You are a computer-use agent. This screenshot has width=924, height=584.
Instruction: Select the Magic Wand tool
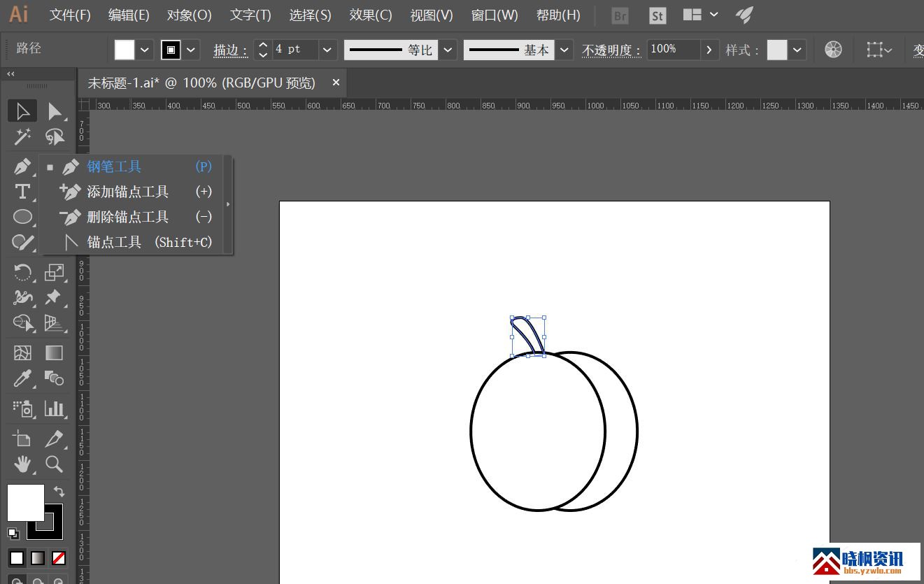pos(22,136)
